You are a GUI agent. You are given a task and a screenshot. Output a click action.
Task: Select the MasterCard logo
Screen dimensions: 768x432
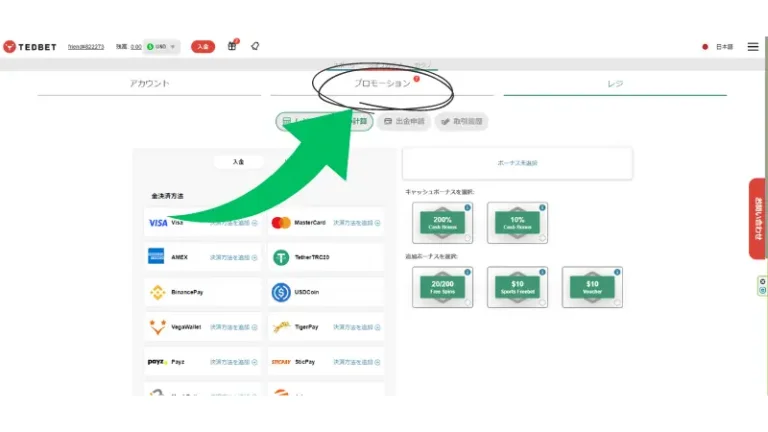[x=281, y=223]
